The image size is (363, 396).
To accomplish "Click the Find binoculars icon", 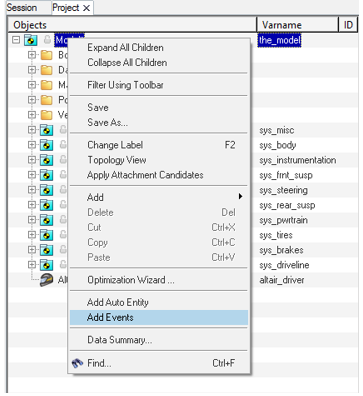I will tap(77, 363).
